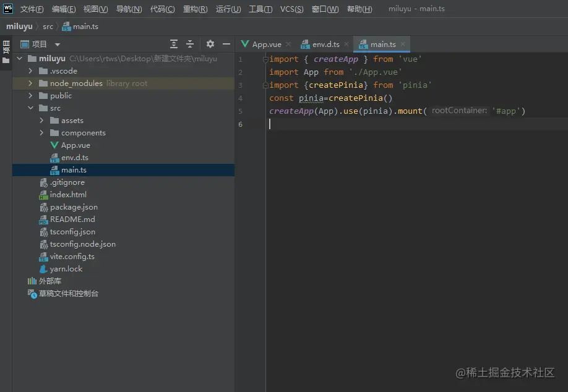Open the 编辑(E) menu
The width and height of the screenshot is (568, 392).
(x=64, y=9)
